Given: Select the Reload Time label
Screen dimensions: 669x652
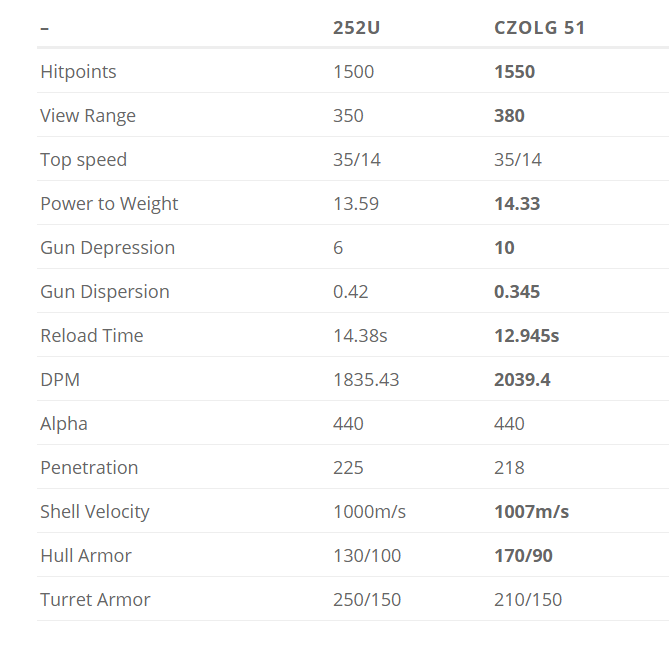Looking at the screenshot, I should 92,335.
